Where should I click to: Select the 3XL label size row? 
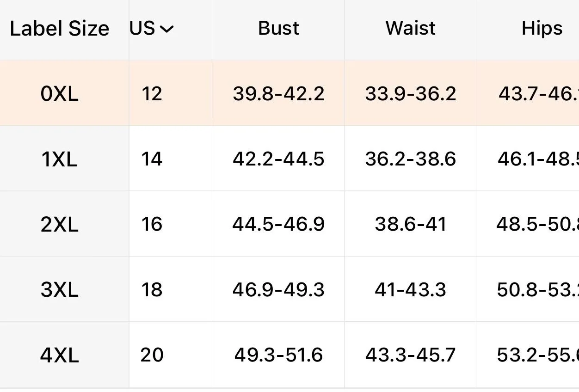click(x=289, y=289)
